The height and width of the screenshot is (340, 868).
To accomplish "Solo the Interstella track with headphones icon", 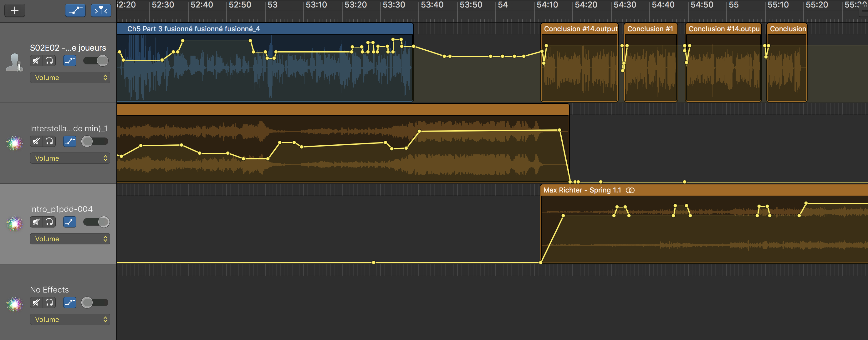I will (49, 141).
